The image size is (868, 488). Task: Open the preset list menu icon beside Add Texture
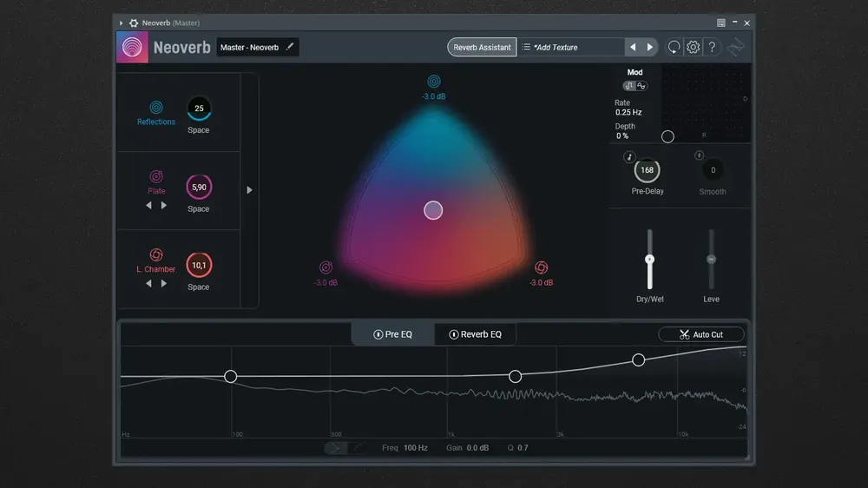point(526,47)
